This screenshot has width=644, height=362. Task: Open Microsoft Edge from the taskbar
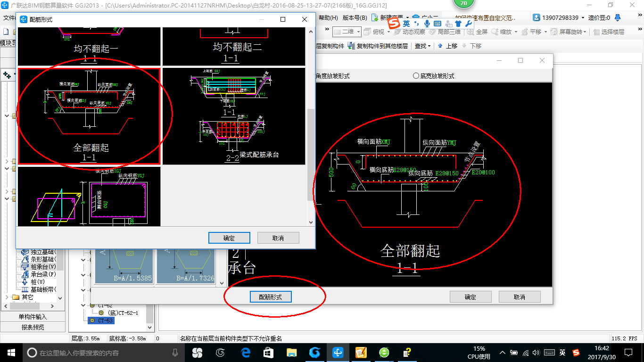point(245,352)
